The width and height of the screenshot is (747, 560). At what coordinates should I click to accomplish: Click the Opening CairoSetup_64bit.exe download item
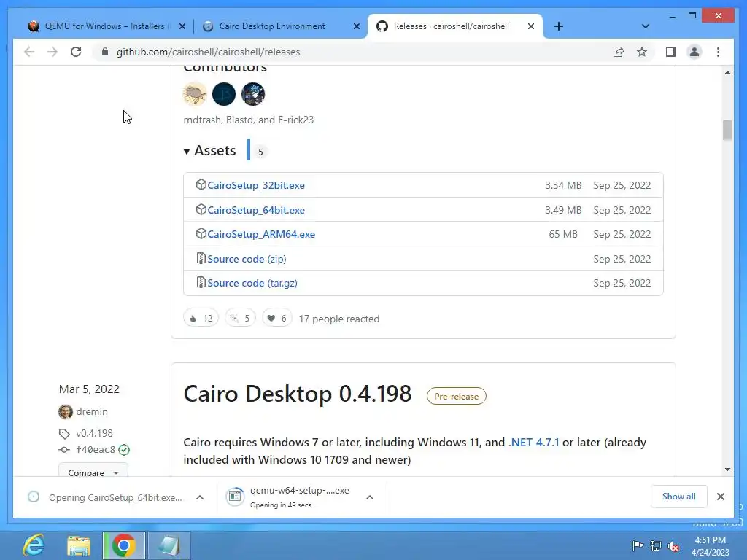click(x=107, y=497)
